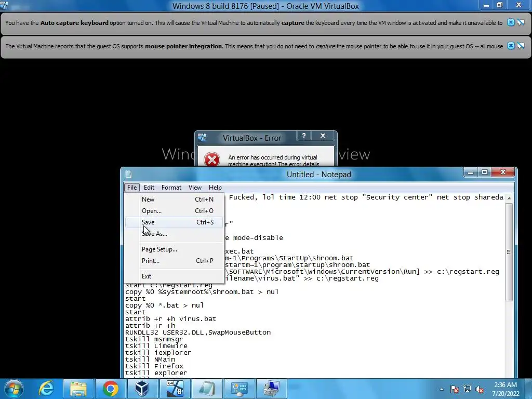
Task: Click the Notepad title bar icon
Action: 128,175
